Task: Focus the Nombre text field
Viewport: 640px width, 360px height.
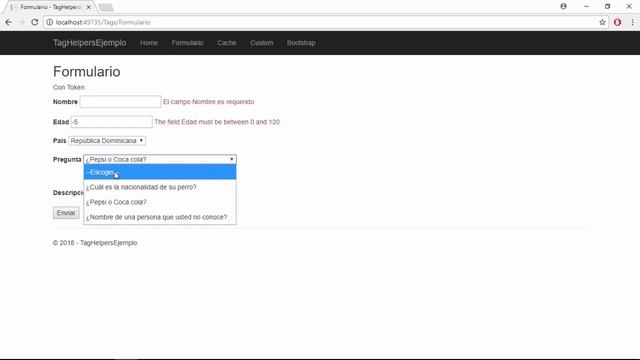Action: point(120,102)
